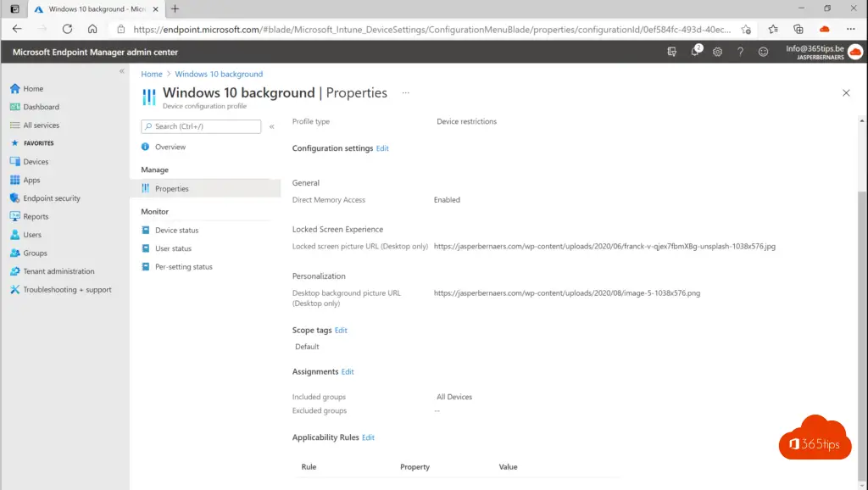Viewport: 868px width, 490px height.
Task: Open portal settings gear
Action: (717, 52)
